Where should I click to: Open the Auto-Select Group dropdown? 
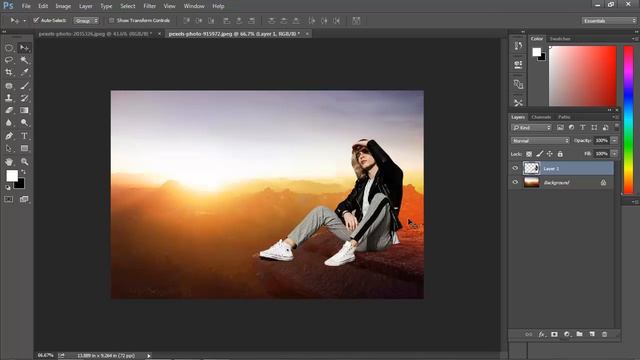pyautogui.click(x=86, y=20)
